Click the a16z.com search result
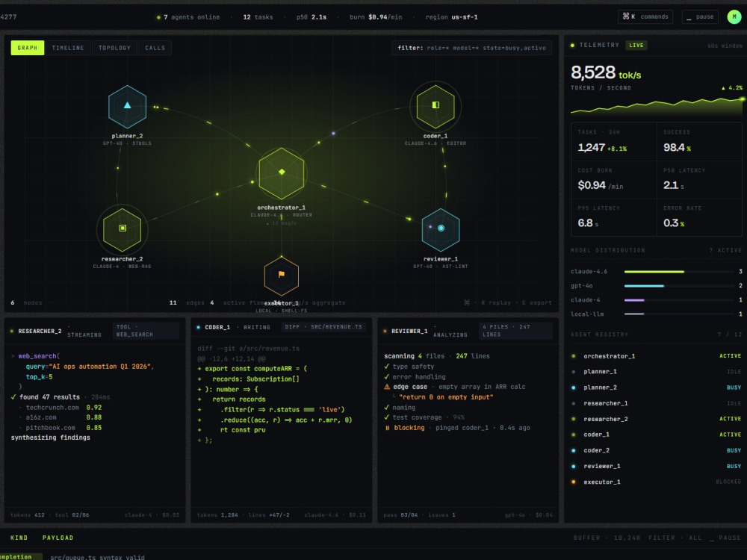 61,417
